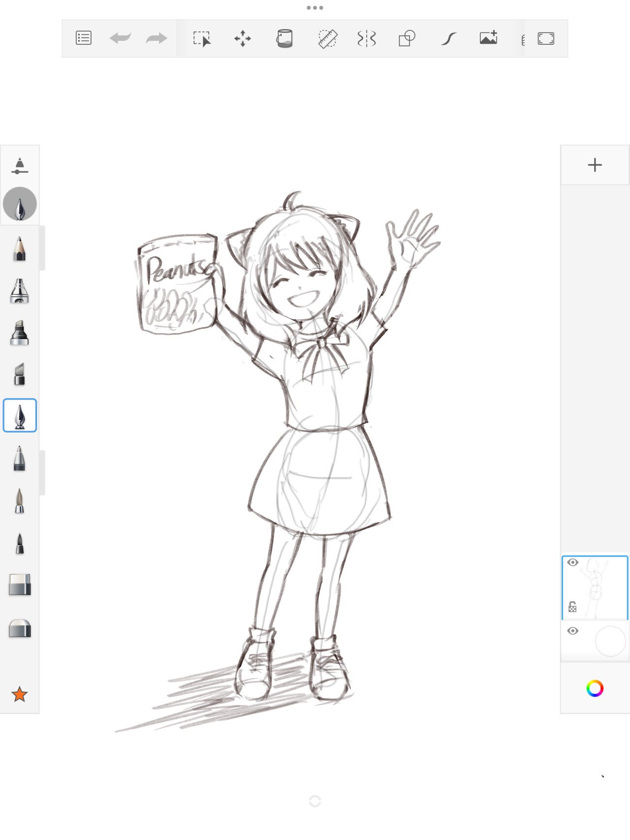Pick the chisel-tip marker brush
630x840 pixels.
(20, 374)
